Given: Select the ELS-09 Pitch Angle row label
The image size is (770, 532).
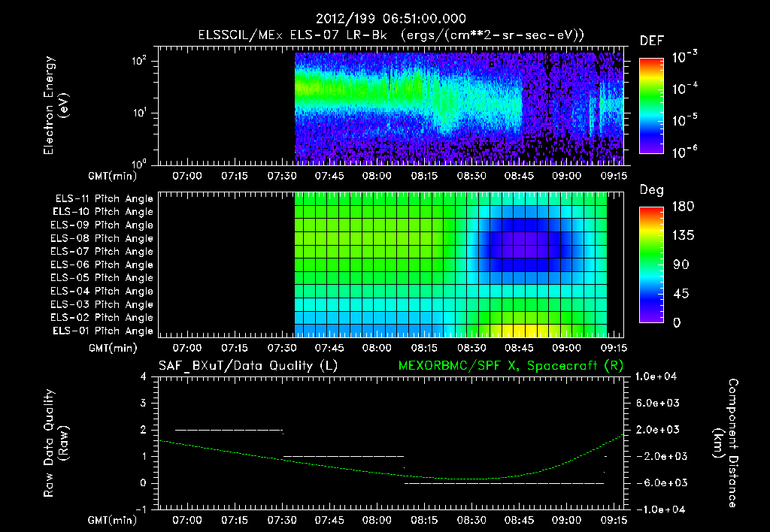Looking at the screenshot, I should click(x=102, y=225).
